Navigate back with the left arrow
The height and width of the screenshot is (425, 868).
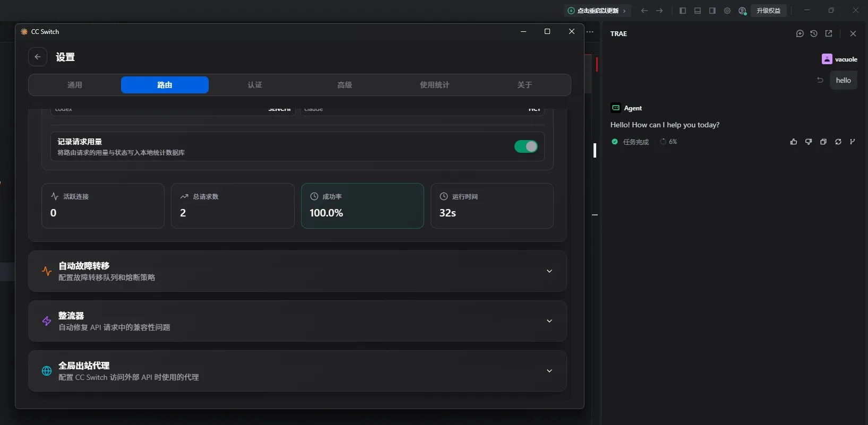tap(644, 11)
